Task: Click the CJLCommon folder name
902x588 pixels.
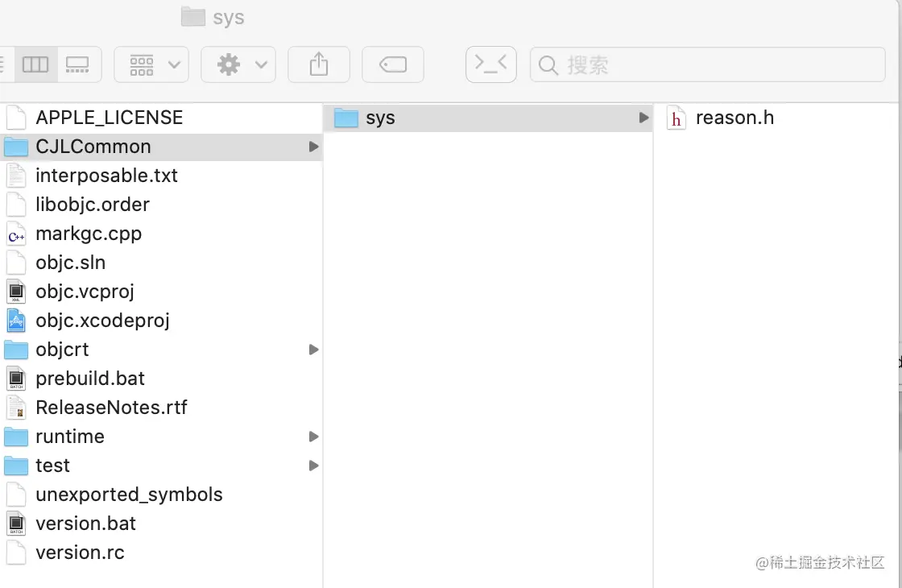Action: tap(93, 147)
